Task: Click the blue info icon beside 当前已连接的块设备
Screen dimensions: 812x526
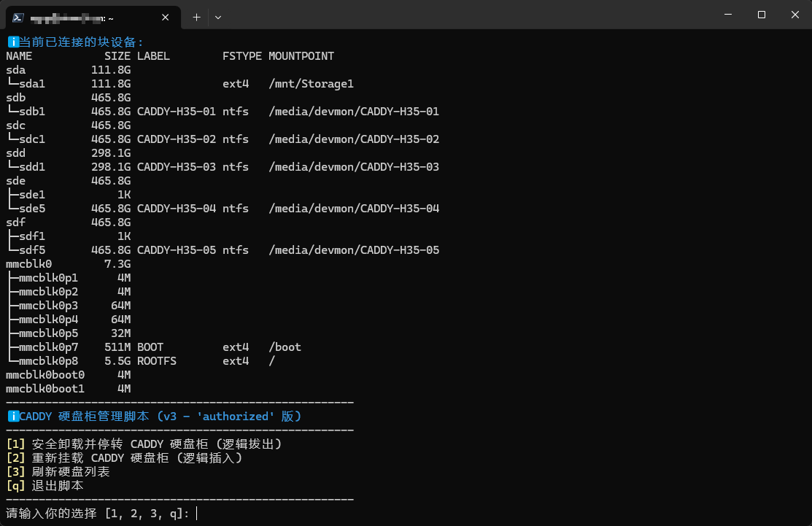Action: pyautogui.click(x=12, y=42)
